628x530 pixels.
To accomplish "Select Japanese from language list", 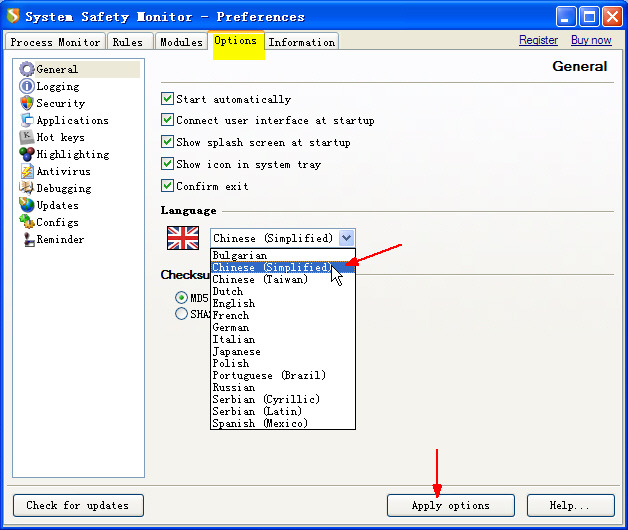I will tap(283, 351).
